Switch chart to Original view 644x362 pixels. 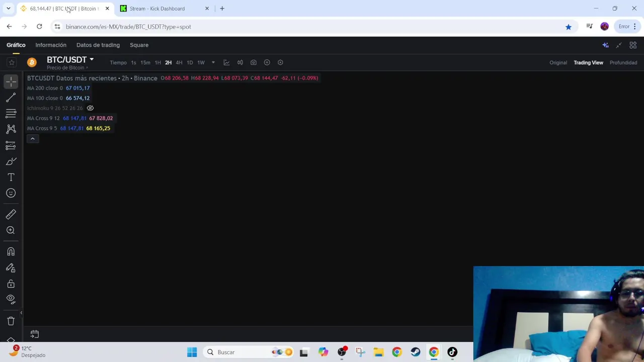(x=558, y=63)
